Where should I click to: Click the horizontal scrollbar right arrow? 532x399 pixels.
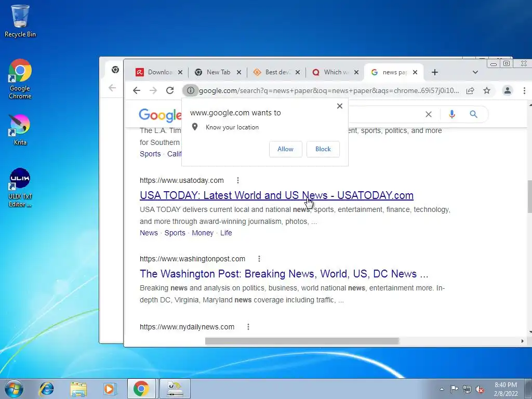(522, 341)
